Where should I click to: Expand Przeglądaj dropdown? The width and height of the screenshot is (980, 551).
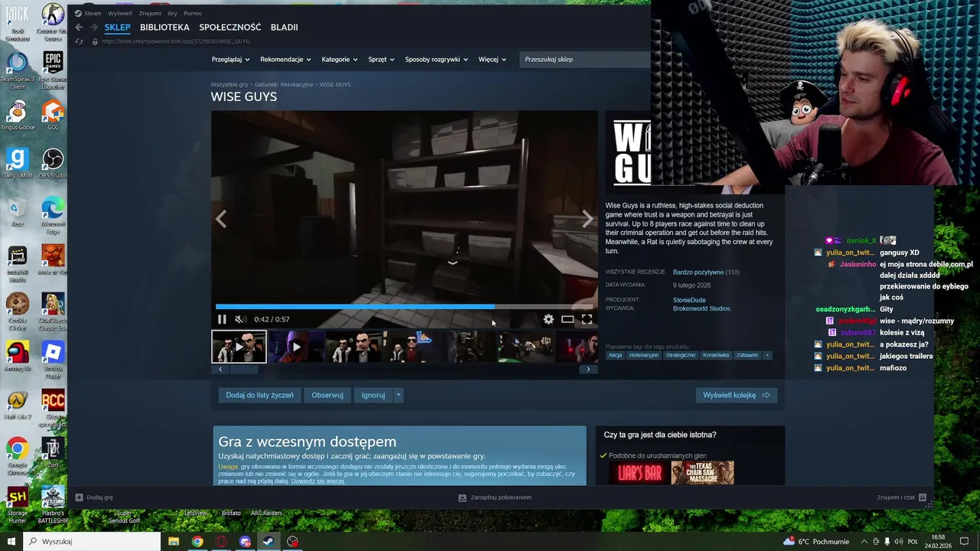(230, 59)
